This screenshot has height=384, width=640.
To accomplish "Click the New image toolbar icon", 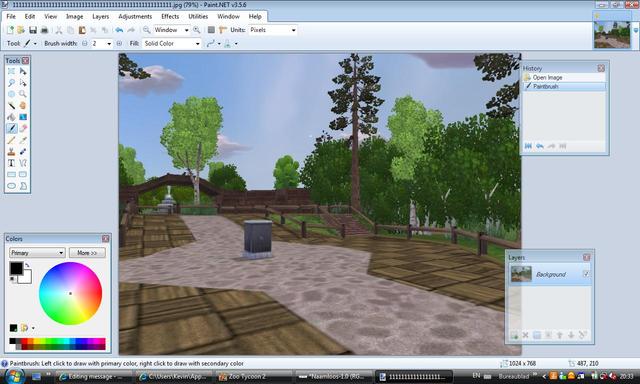I will click(x=10, y=30).
